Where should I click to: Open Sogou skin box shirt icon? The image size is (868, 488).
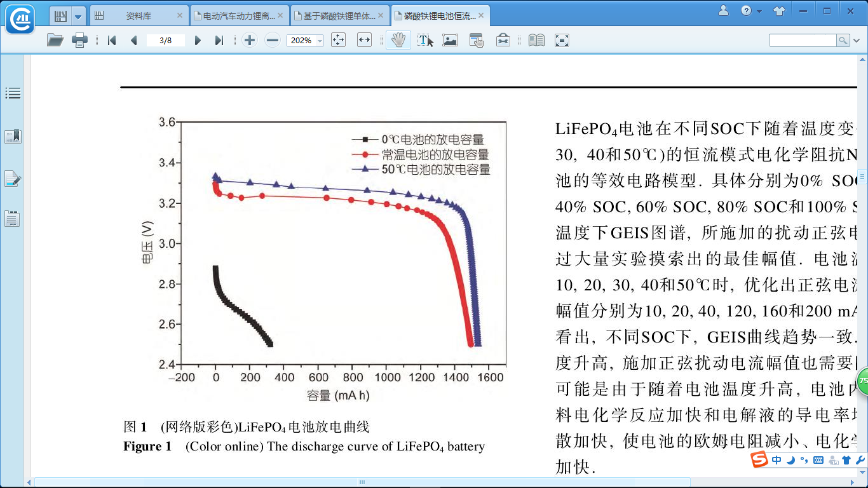pos(846,460)
